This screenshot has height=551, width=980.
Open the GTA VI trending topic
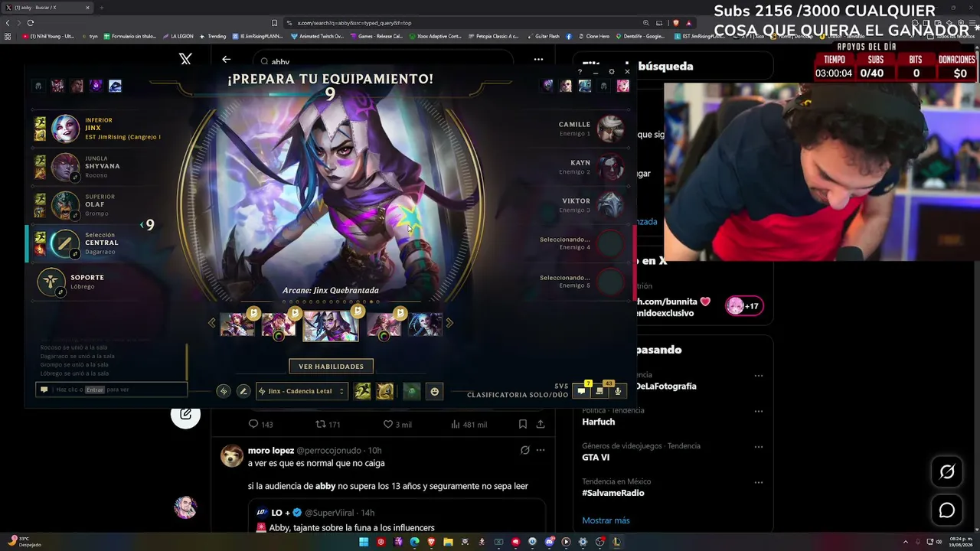tap(596, 458)
